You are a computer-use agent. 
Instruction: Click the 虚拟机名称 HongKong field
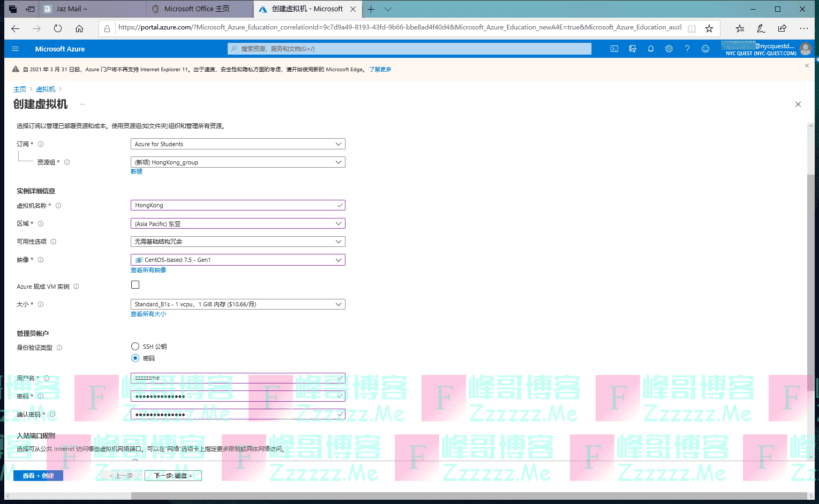point(238,205)
